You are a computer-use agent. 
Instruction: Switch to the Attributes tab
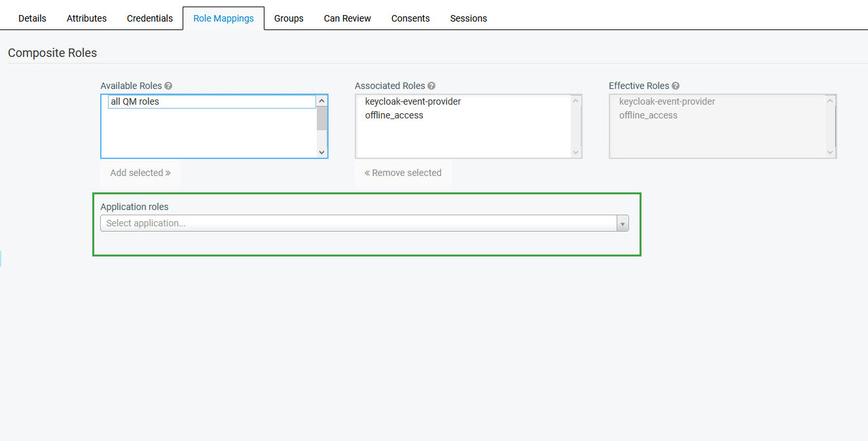click(86, 18)
